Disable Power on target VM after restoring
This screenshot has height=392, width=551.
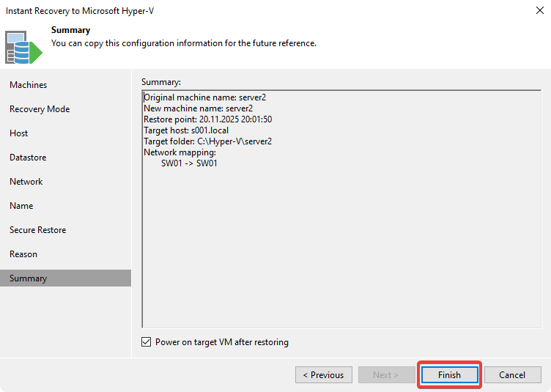point(147,342)
